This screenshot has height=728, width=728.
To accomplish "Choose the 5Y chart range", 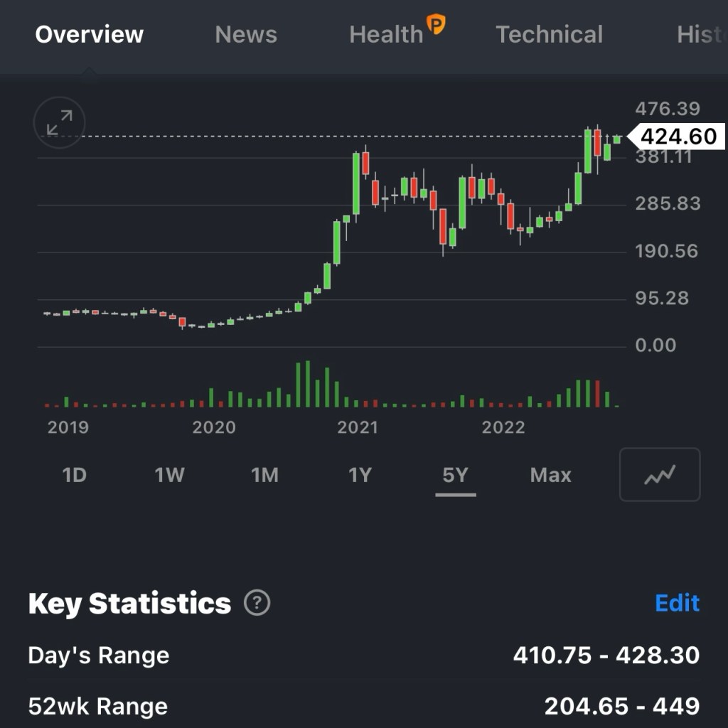I will pos(455,475).
